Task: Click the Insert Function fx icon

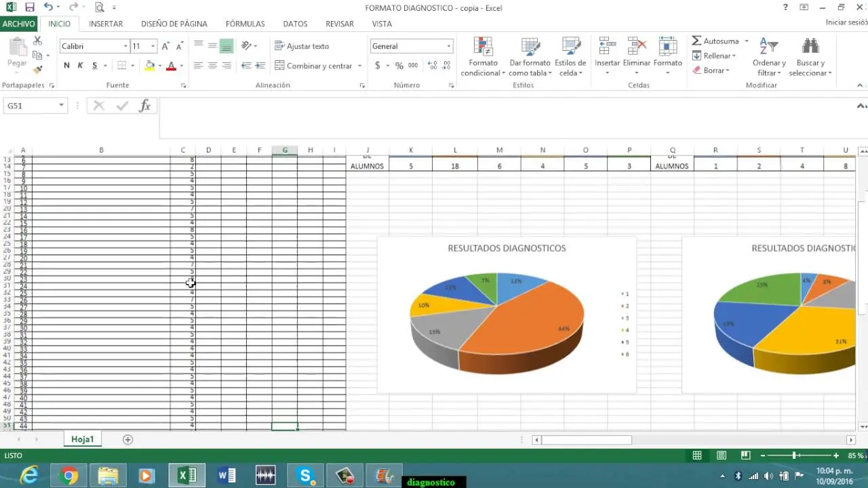Action: click(x=144, y=106)
